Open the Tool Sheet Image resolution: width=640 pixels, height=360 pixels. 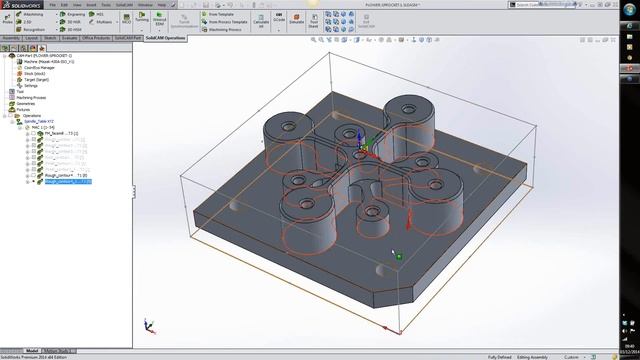point(313,21)
